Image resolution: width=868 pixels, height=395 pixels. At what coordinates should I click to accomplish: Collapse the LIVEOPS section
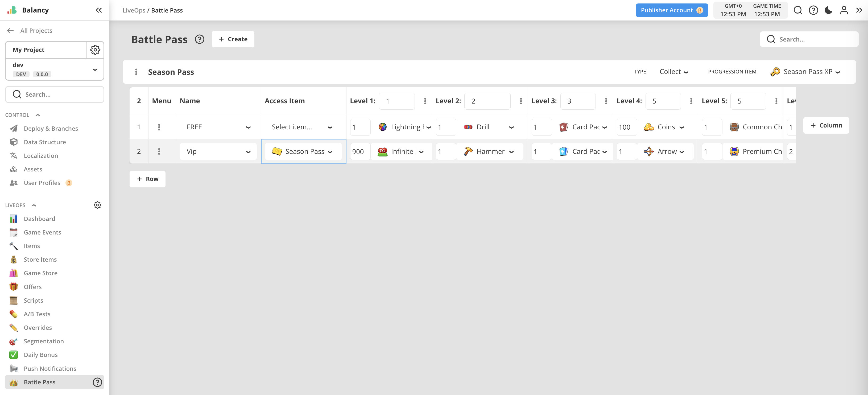[34, 205]
